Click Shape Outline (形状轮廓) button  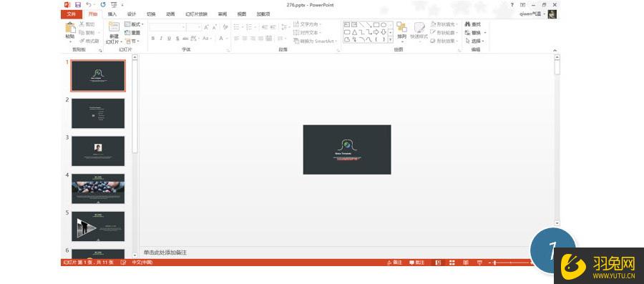(444, 33)
